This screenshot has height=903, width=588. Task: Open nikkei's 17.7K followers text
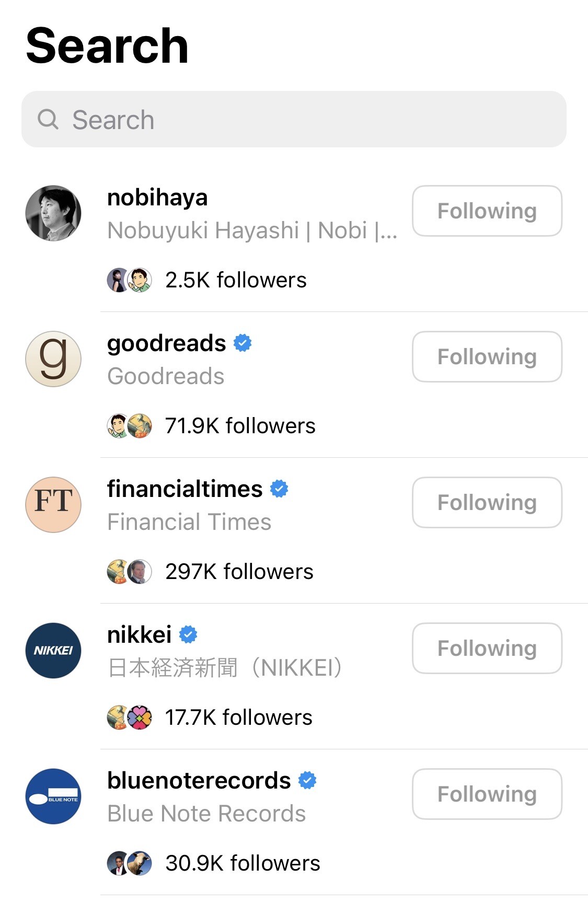[238, 717]
